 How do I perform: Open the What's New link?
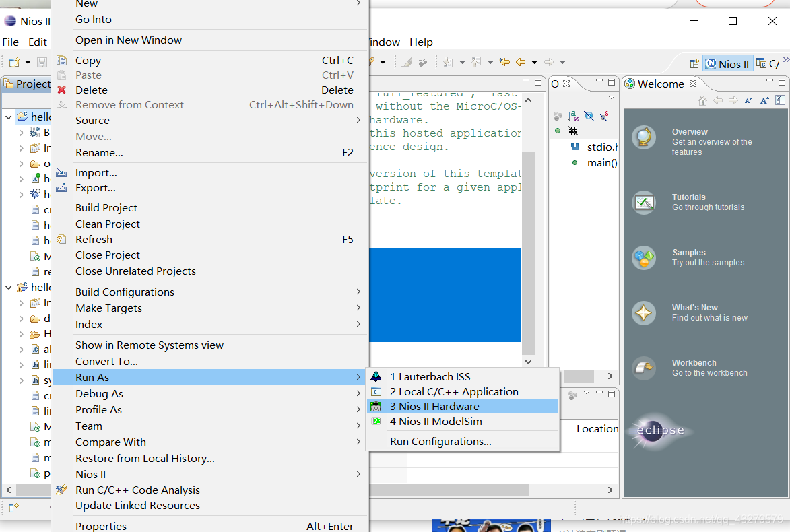pyautogui.click(x=695, y=308)
